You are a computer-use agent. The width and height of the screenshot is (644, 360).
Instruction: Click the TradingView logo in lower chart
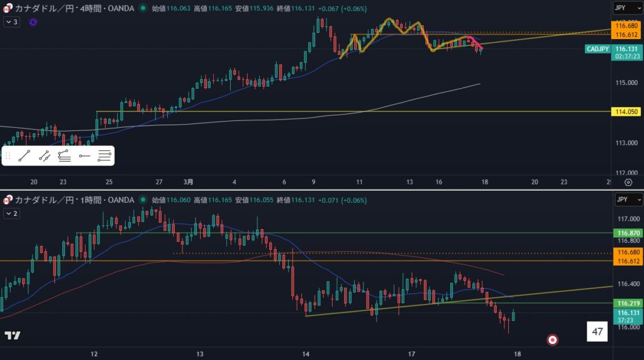click(x=11, y=335)
